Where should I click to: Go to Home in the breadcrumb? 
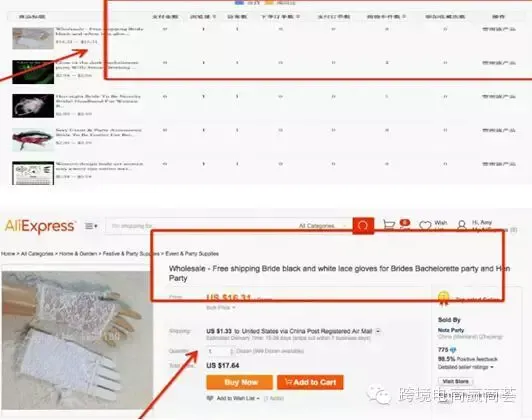[8, 254]
